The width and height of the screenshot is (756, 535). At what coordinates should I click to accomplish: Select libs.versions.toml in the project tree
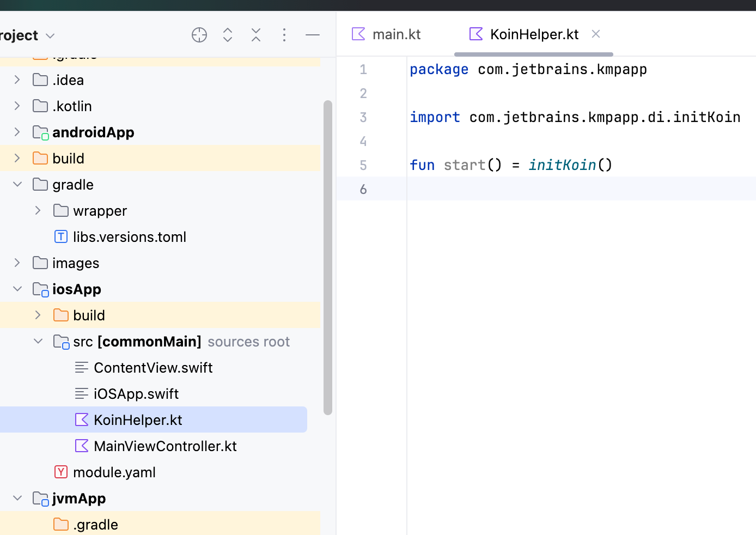pyautogui.click(x=130, y=237)
